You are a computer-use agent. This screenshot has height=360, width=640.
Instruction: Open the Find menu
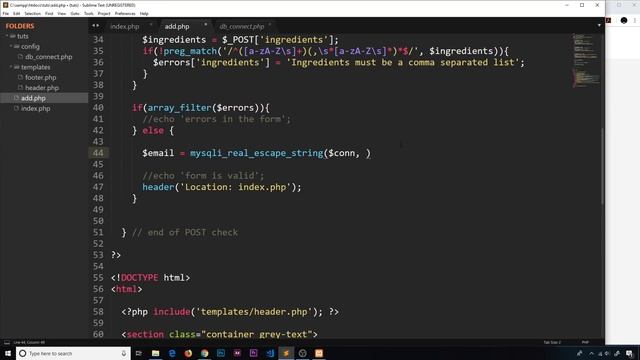pos(49,13)
